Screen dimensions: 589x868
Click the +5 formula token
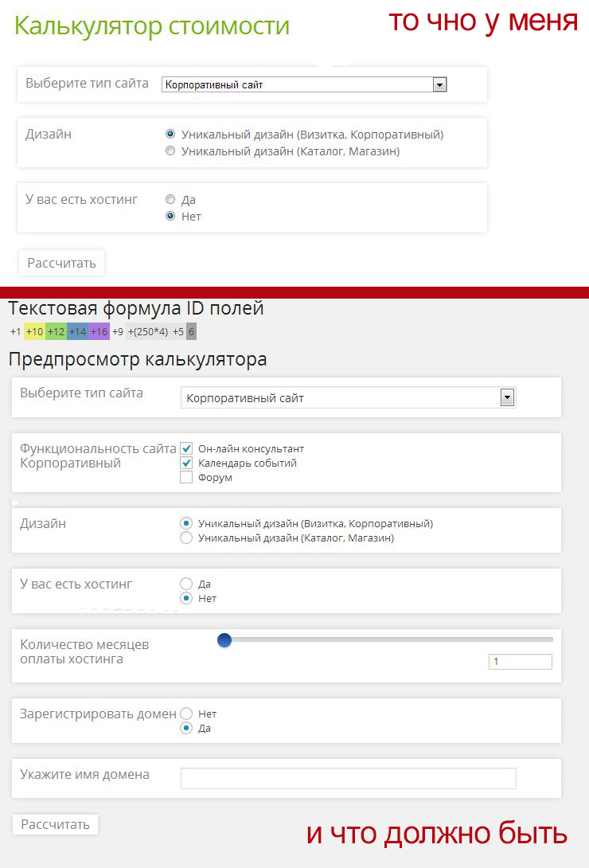pyautogui.click(x=178, y=331)
